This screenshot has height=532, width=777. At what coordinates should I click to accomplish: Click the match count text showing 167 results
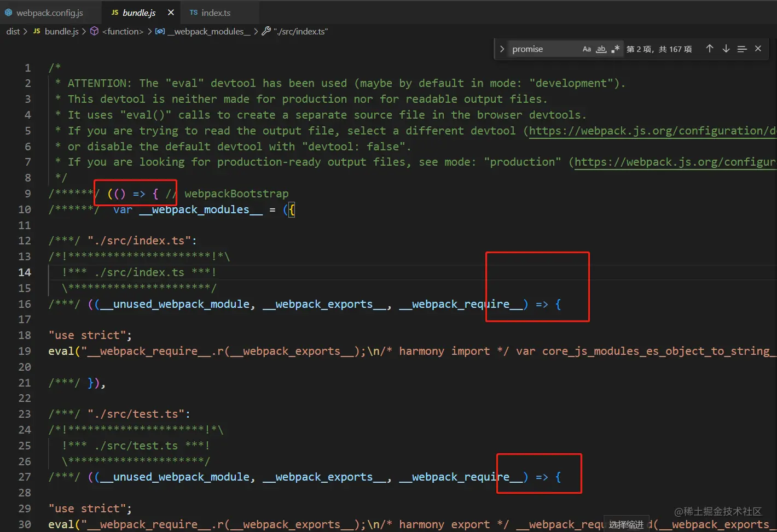[x=659, y=49]
